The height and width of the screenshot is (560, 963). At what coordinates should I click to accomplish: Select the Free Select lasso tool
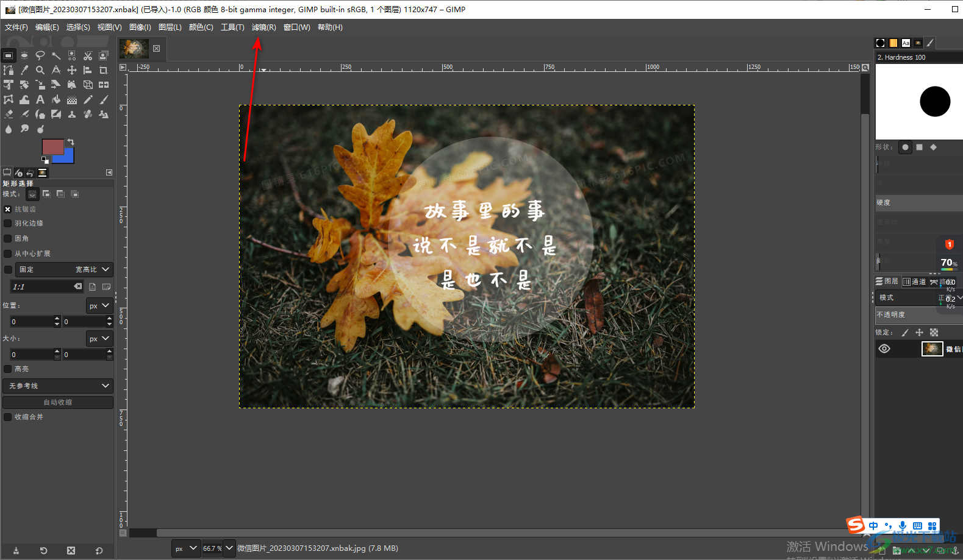pyautogui.click(x=40, y=55)
